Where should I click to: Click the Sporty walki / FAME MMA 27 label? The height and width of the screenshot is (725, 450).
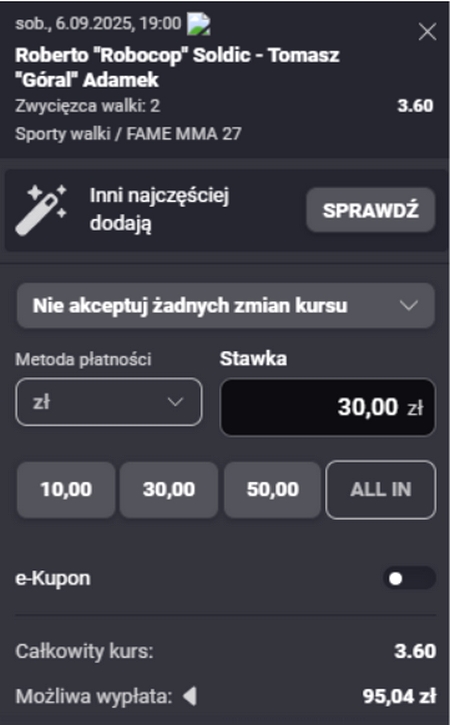tap(128, 134)
